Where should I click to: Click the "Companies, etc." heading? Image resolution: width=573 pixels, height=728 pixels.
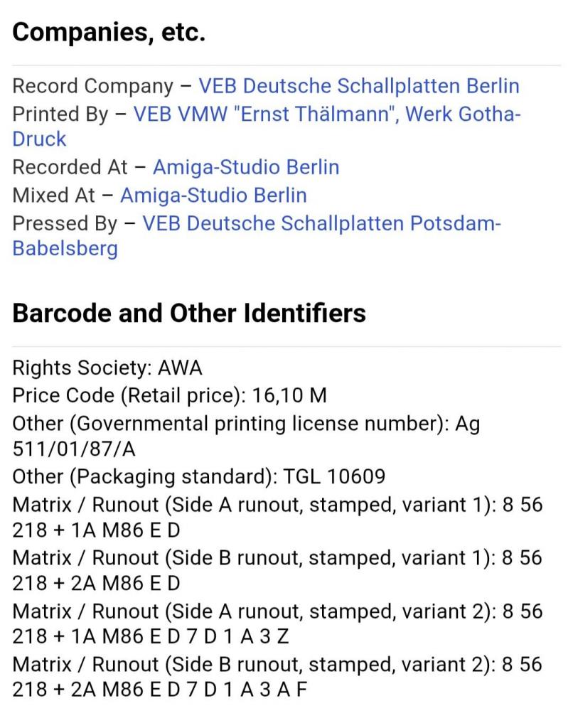coord(109,33)
